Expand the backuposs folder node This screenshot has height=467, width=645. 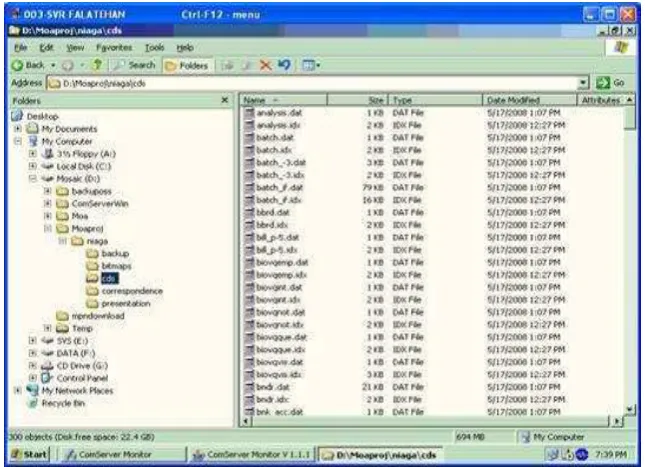(x=47, y=191)
